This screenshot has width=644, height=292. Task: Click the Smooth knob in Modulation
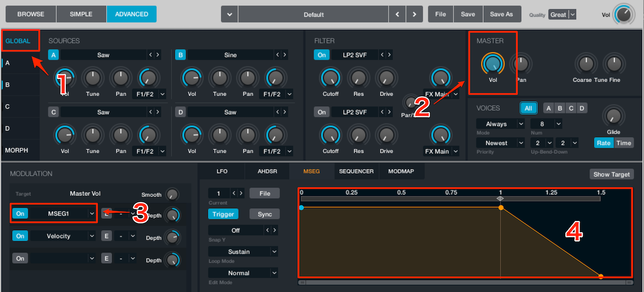pyautogui.click(x=172, y=194)
